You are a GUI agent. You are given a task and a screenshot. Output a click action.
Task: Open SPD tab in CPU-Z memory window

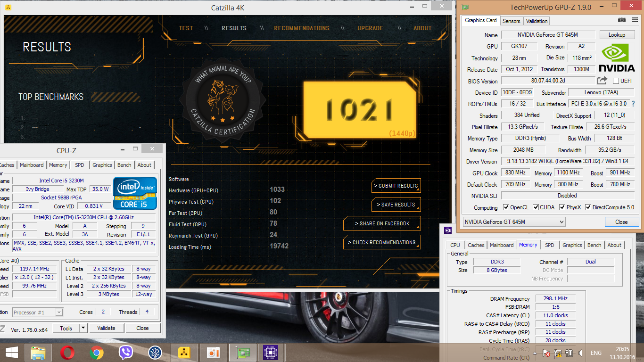coord(550,245)
